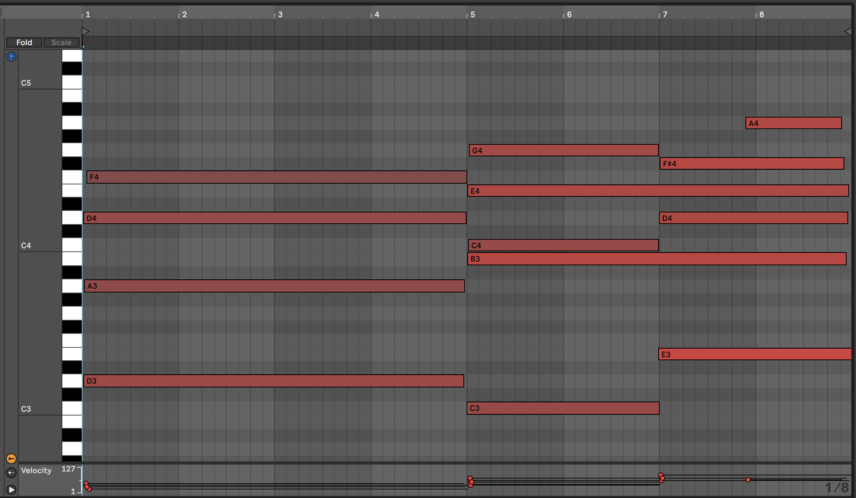Screen dimensions: 856x498
Task: Click bar 4 marker in the ruler
Action: (376, 14)
